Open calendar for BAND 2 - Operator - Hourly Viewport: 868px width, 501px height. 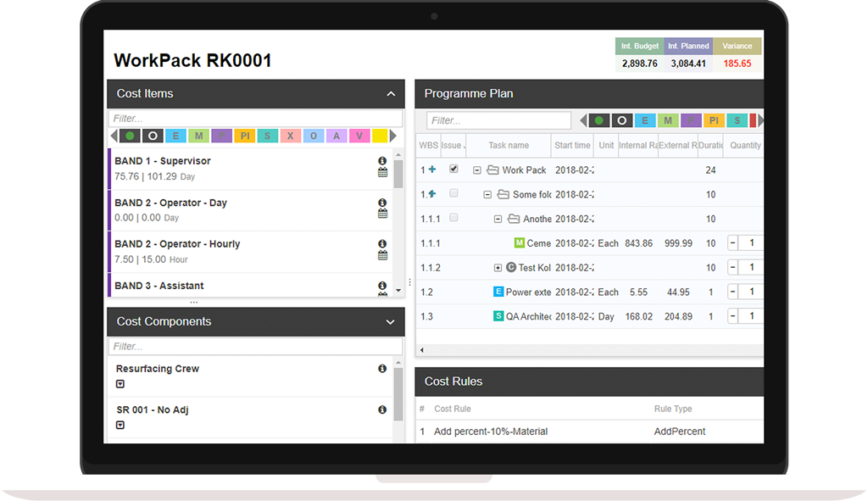382,255
